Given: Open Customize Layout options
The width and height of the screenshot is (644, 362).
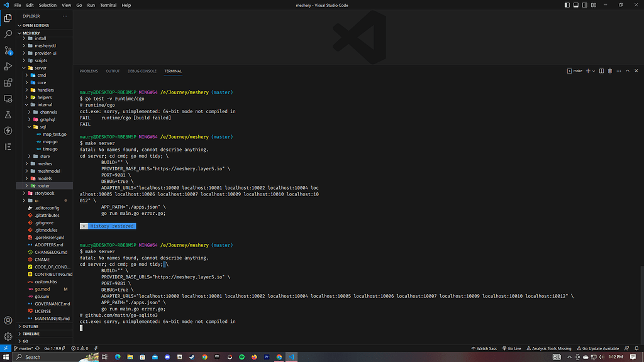Looking at the screenshot, I should click(x=594, y=5).
